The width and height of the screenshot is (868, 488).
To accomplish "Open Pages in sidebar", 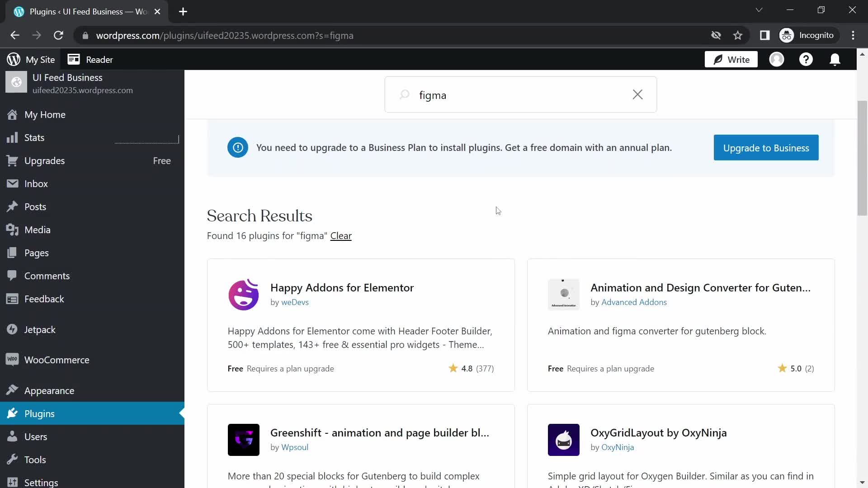I will [x=92, y=253].
